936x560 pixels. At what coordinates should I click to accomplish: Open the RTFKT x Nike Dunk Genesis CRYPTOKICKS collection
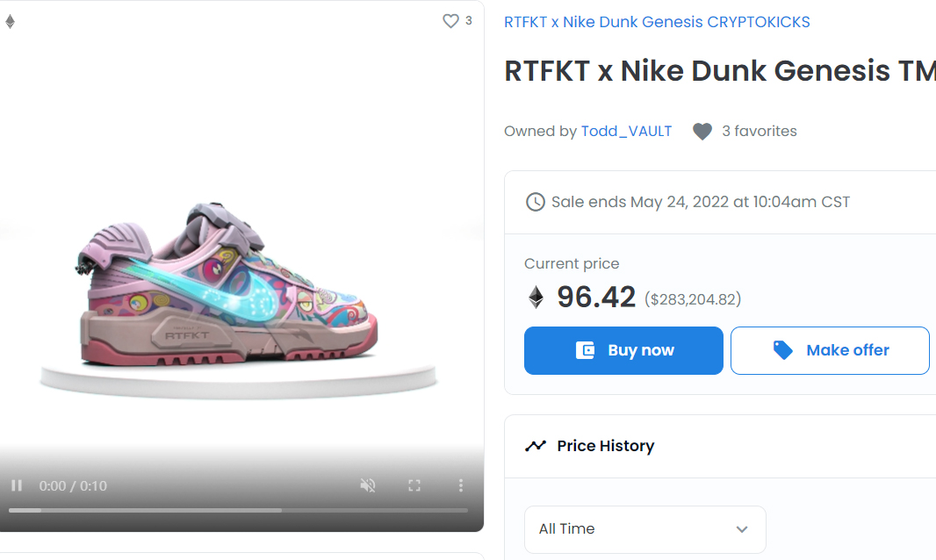point(657,22)
